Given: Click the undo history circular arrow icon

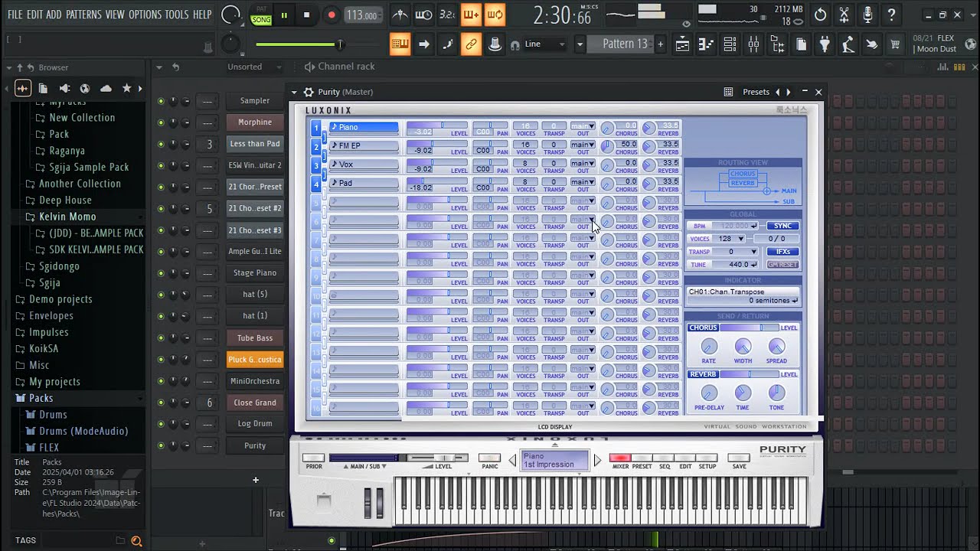Looking at the screenshot, I should 820,15.
